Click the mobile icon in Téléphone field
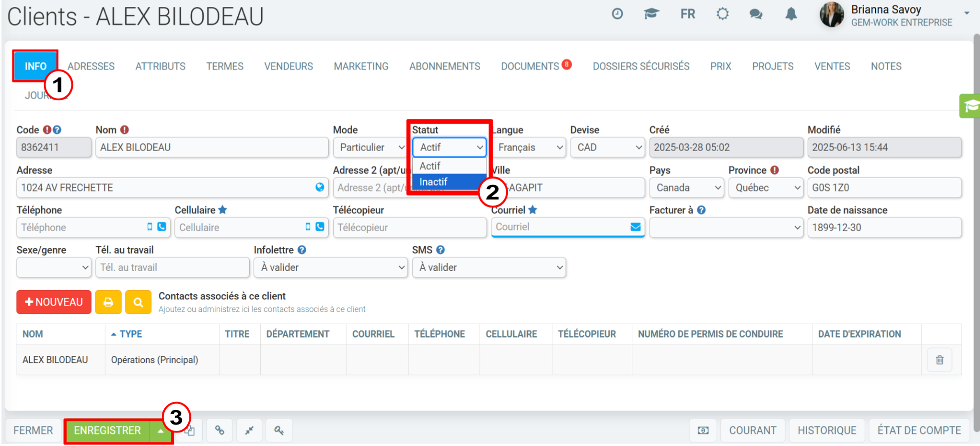The height and width of the screenshot is (446, 980). coord(150,226)
